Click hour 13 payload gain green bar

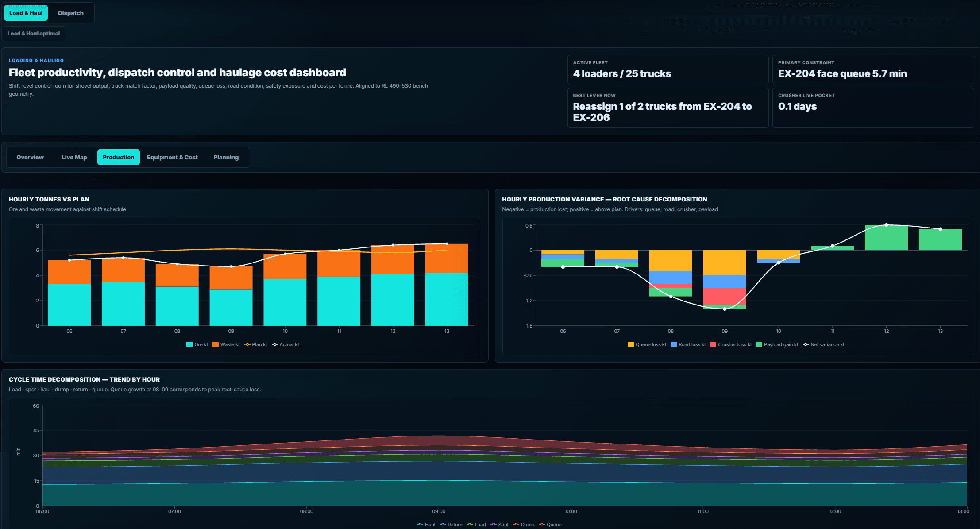point(940,239)
